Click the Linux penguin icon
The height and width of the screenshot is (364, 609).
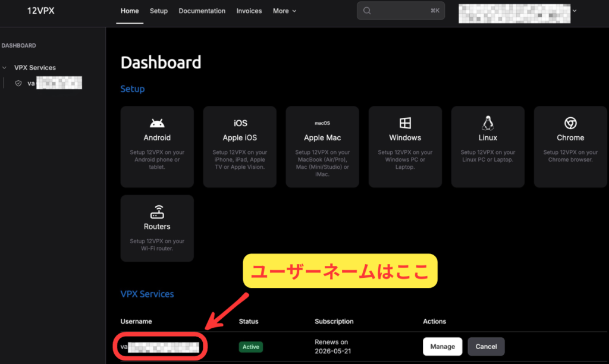(x=488, y=123)
